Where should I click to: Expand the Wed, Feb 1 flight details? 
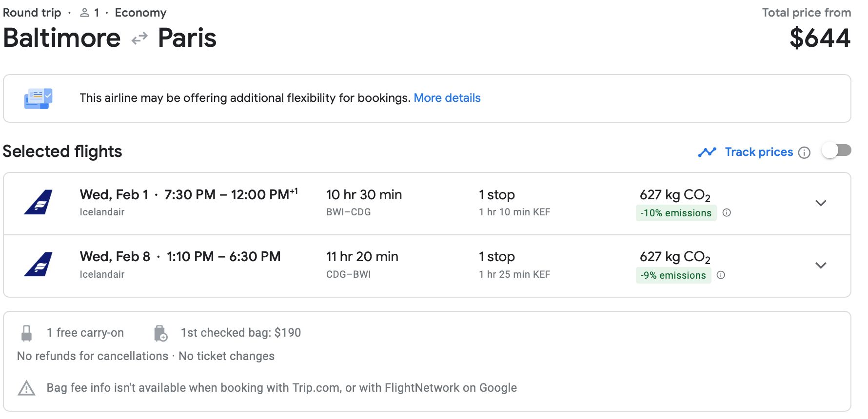821,203
